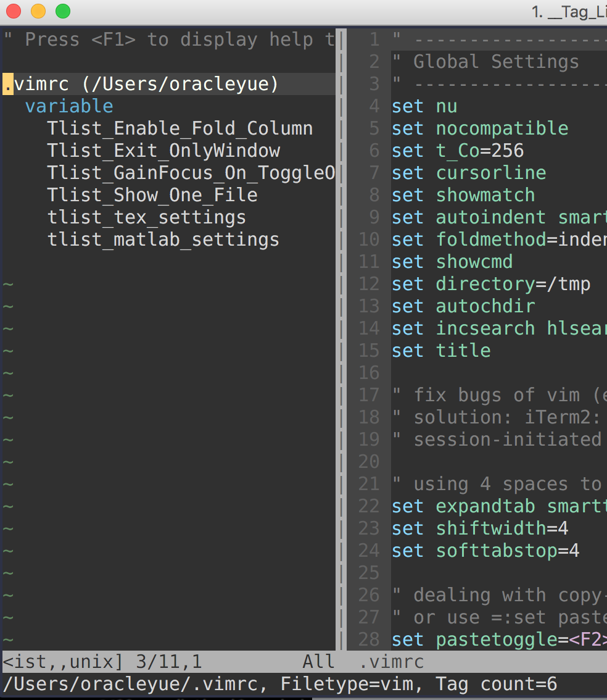Image resolution: width=607 pixels, height=700 pixels.
Task: Click the 'fix bugs of vim' comment
Action: tap(500, 395)
